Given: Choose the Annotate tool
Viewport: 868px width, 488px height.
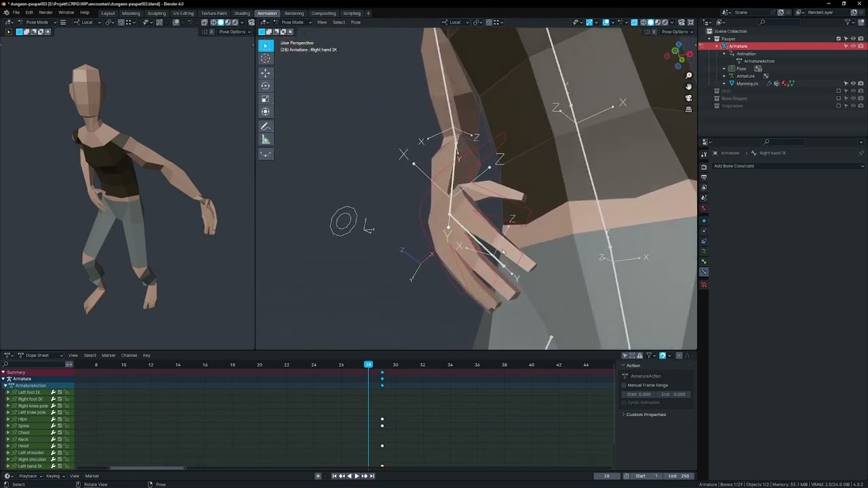Looking at the screenshot, I should click(x=266, y=126).
